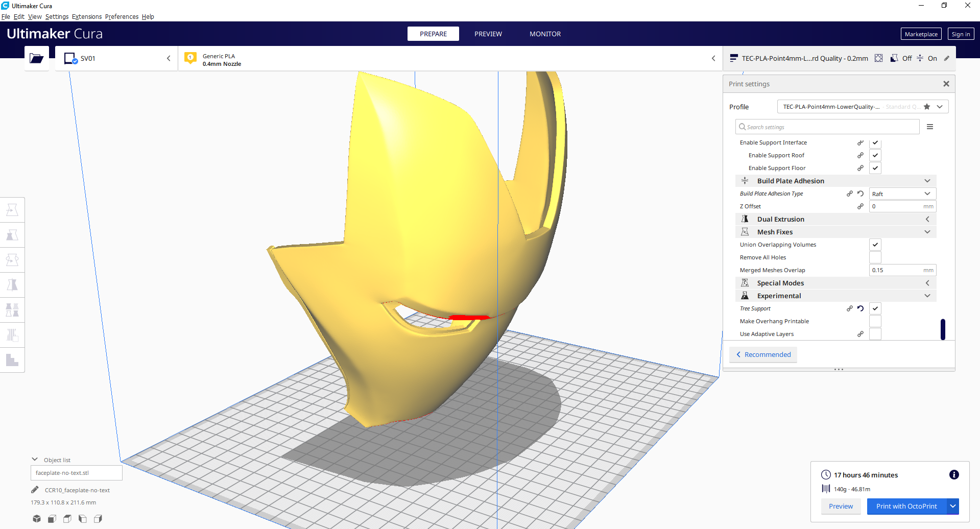This screenshot has height=529, width=980.
Task: Click link icon next to Z Offset
Action: click(861, 206)
